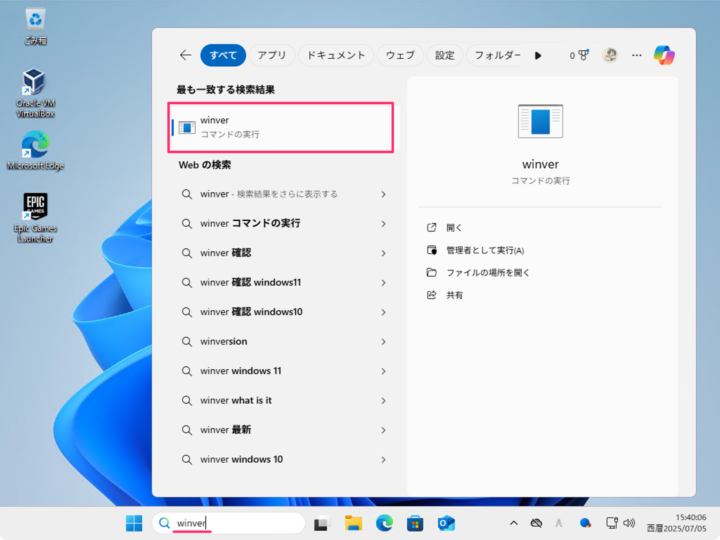This screenshot has width=720, height=540.
Task: Select the Epic Games Launcher desktop icon
Action: (x=35, y=218)
